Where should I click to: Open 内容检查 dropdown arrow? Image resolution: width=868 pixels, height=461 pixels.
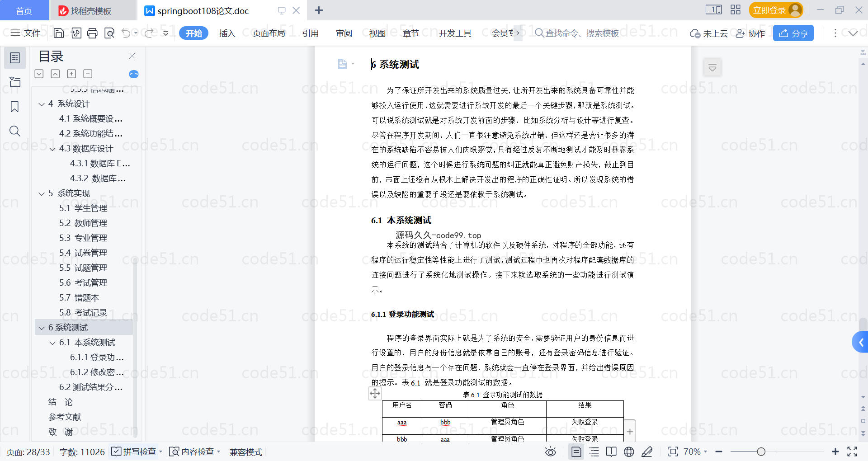click(x=218, y=452)
